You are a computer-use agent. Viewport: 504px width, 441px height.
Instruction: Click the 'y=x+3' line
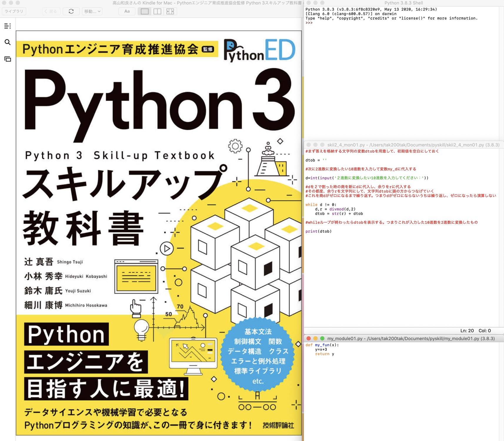pyautogui.click(x=321, y=350)
